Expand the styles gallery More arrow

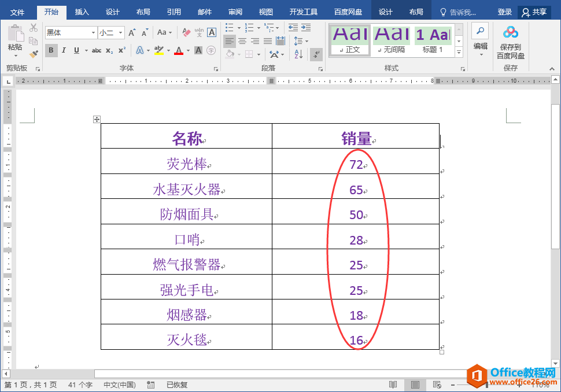459,52
